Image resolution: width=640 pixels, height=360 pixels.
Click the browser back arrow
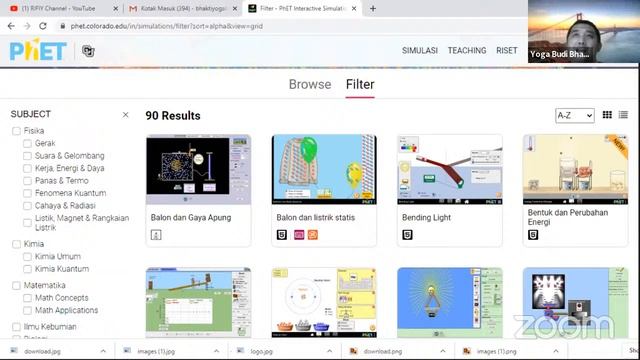click(11, 26)
